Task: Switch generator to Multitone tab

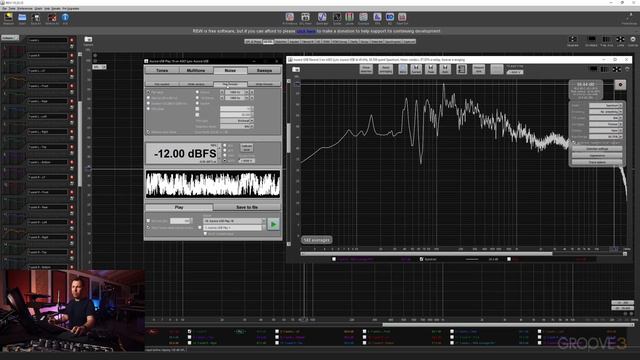Action: click(x=196, y=70)
